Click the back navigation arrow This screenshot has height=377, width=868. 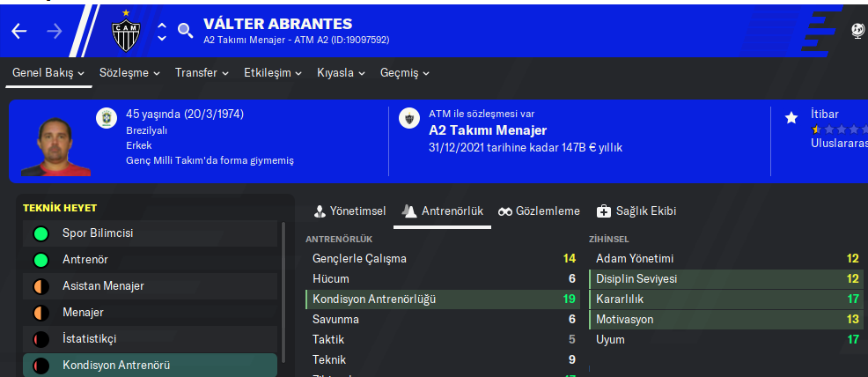[x=19, y=31]
